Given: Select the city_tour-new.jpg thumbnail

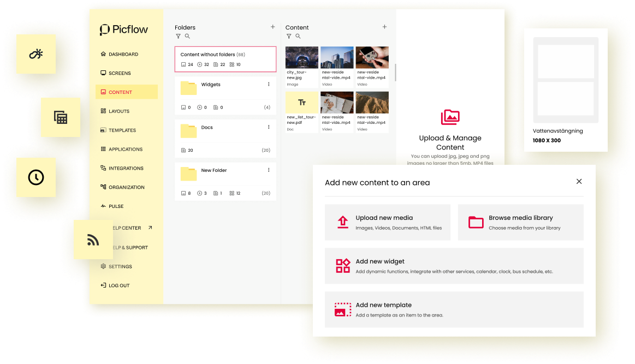Looking at the screenshot, I should click(302, 58).
